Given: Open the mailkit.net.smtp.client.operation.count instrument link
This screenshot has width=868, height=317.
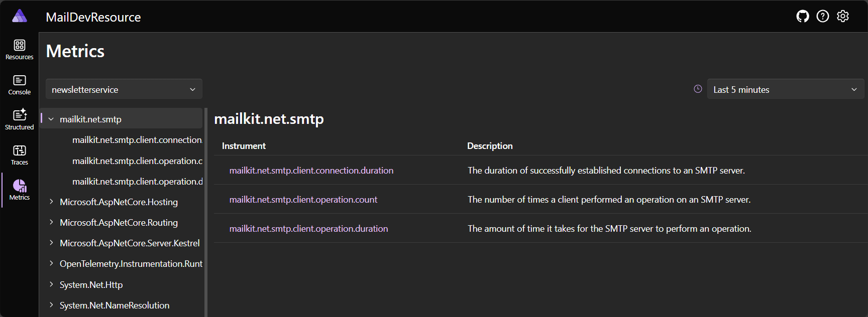Looking at the screenshot, I should pyautogui.click(x=303, y=200).
